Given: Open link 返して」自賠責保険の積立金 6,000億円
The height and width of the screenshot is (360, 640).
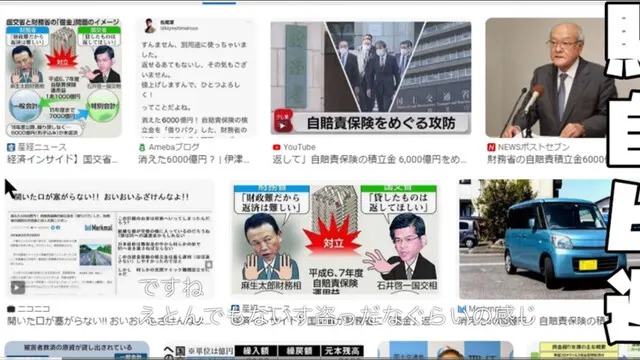Looking at the screenshot, I should (369, 159).
